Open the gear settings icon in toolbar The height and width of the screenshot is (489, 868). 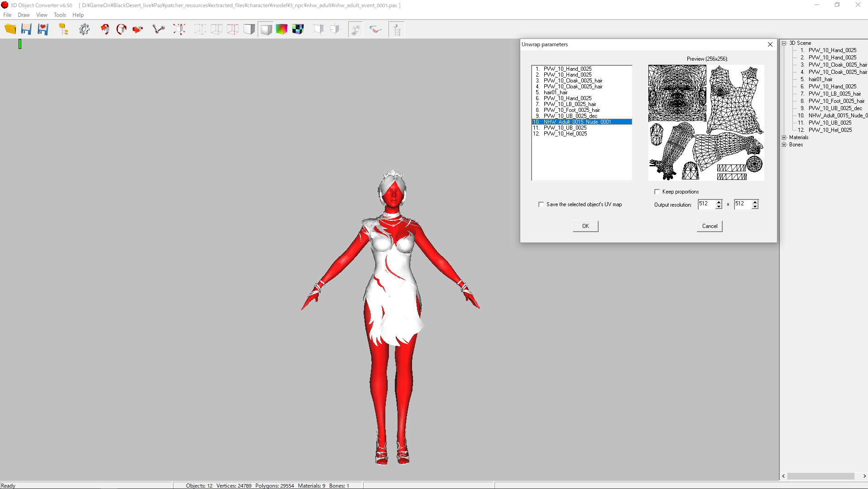84,29
